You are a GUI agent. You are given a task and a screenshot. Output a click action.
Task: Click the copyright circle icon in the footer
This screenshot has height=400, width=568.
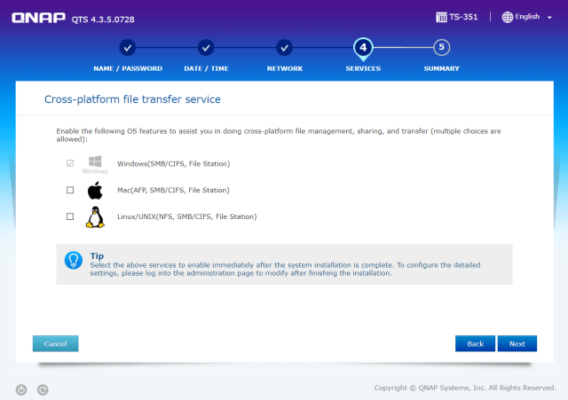tap(43, 390)
